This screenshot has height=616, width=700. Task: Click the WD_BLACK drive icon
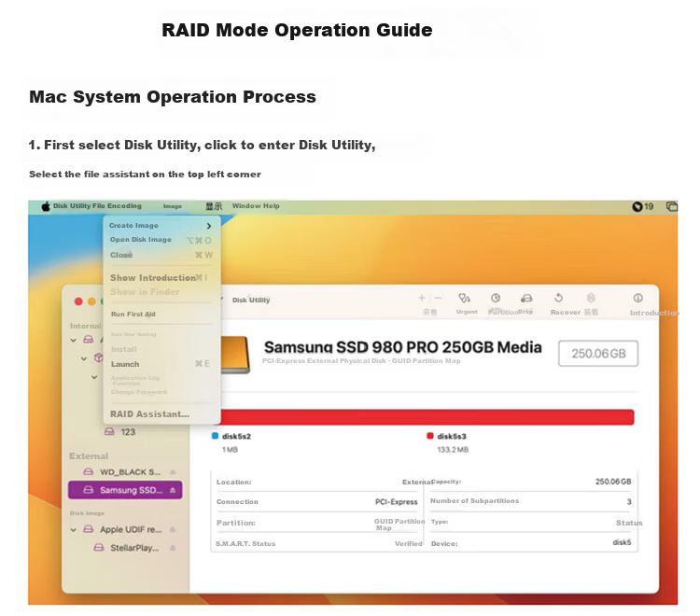[x=89, y=471]
